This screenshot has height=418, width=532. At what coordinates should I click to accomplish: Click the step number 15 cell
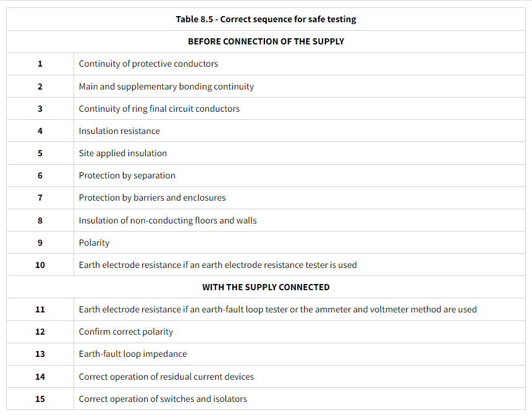coord(40,399)
